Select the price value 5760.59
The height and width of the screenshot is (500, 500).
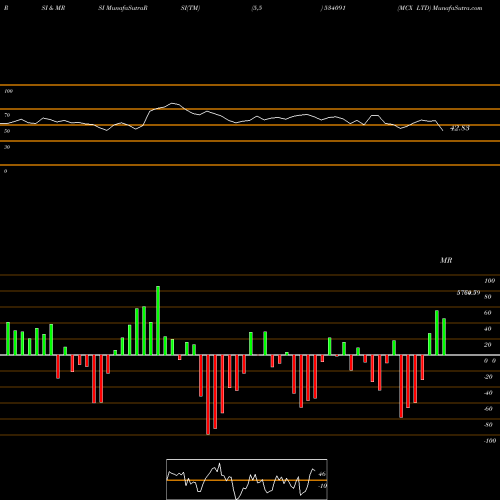[468, 293]
